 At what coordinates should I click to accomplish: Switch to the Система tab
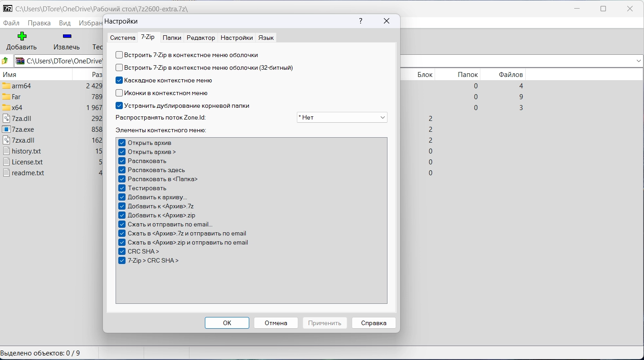coord(123,38)
